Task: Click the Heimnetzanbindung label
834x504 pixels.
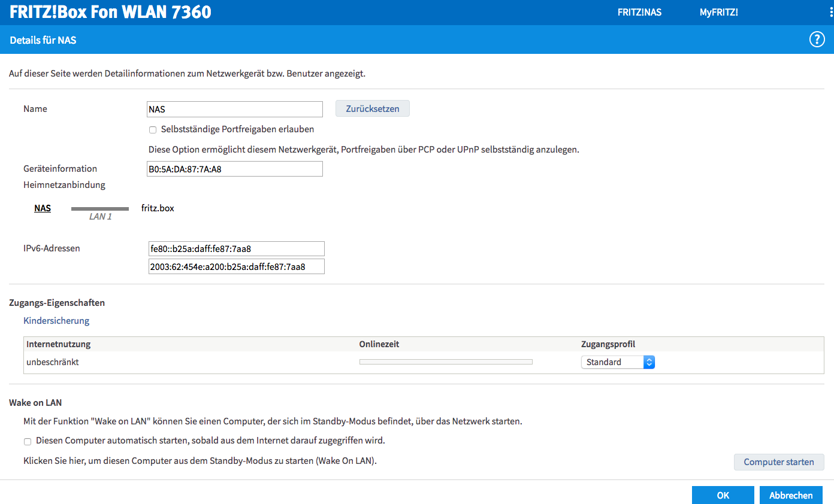Action: click(x=65, y=185)
